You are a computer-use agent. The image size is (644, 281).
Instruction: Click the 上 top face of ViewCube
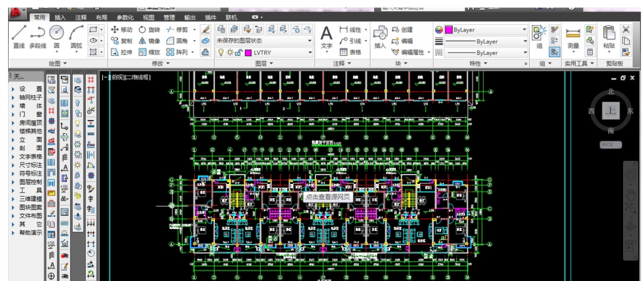click(611, 112)
